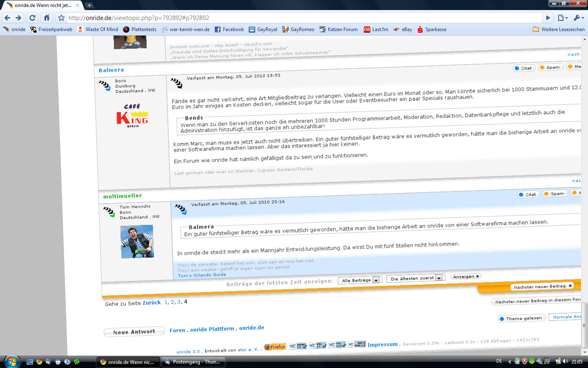Click 'Tom's Orlando Guide' signature link
The width and height of the screenshot is (588, 368).
202,275
